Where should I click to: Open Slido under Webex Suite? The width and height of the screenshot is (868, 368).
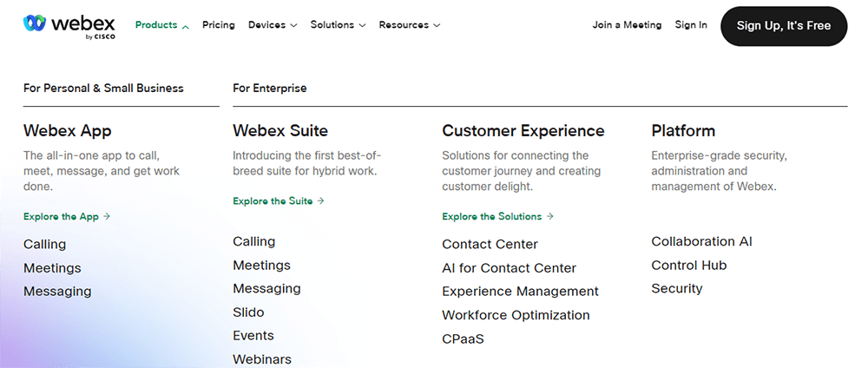point(248,312)
